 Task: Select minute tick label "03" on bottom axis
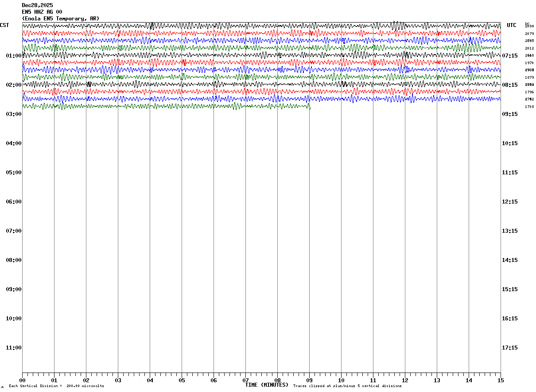[x=118, y=380]
